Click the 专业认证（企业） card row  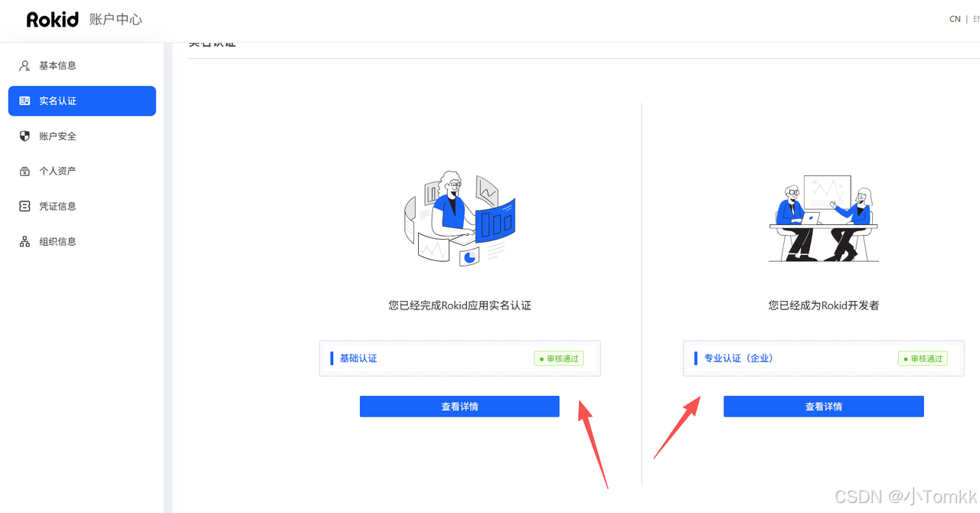(824, 358)
